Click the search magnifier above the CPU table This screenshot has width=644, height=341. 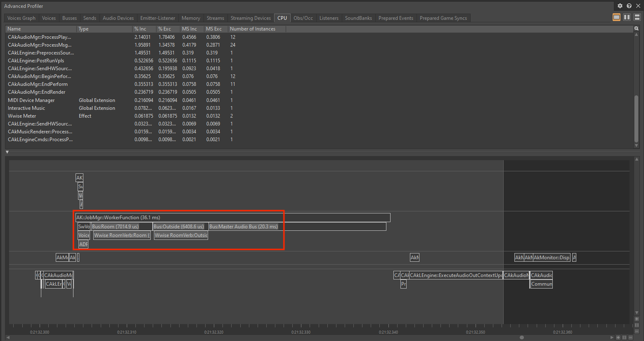tap(637, 28)
